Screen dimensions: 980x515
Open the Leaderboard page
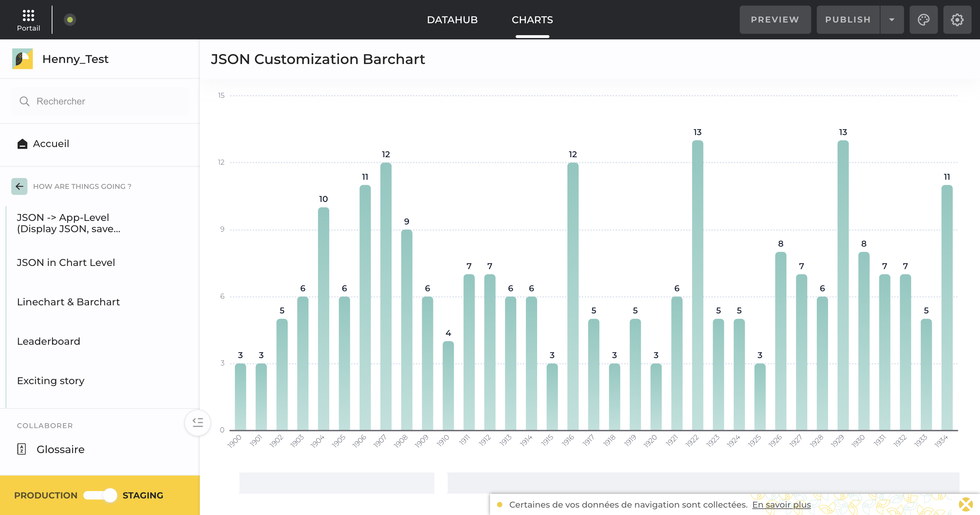pyautogui.click(x=48, y=341)
